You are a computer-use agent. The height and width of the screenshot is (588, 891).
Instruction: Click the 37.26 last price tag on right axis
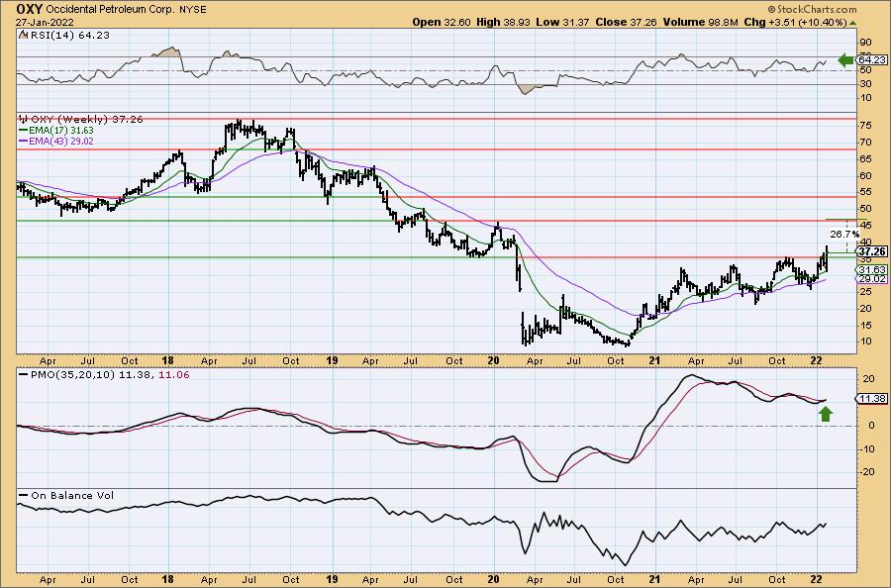tap(872, 251)
